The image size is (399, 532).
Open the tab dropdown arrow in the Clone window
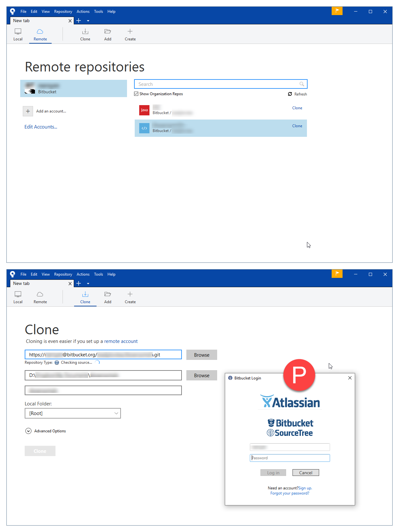pyautogui.click(x=88, y=284)
